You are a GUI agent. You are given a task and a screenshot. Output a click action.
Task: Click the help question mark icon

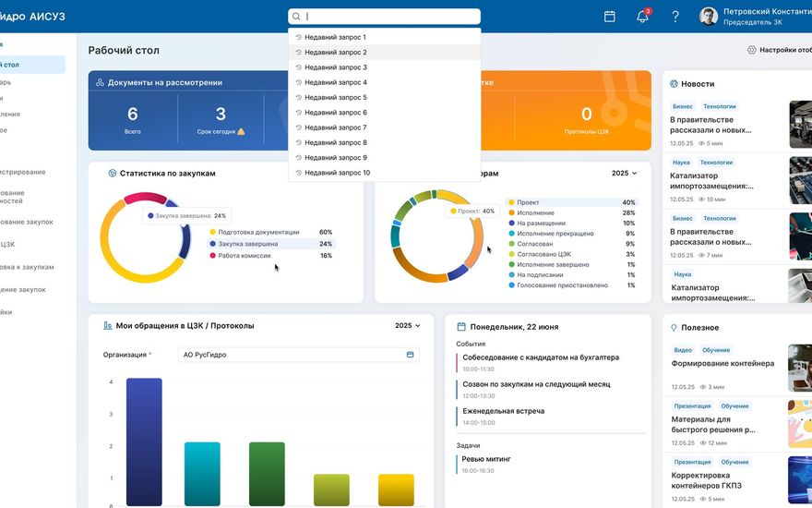pos(675,17)
